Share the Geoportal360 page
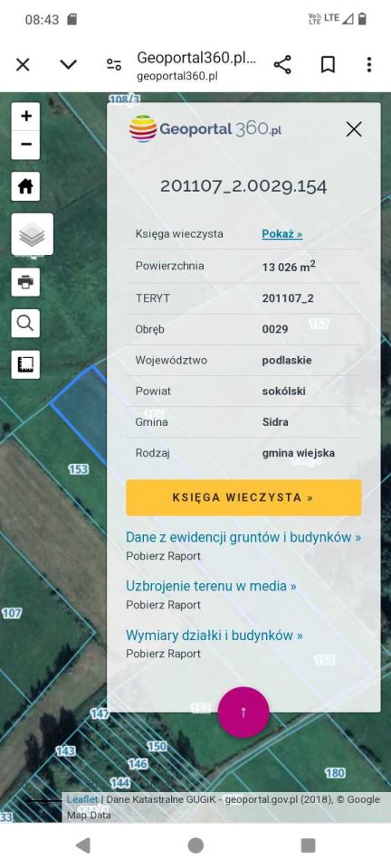This screenshot has height=868, width=391. click(282, 65)
